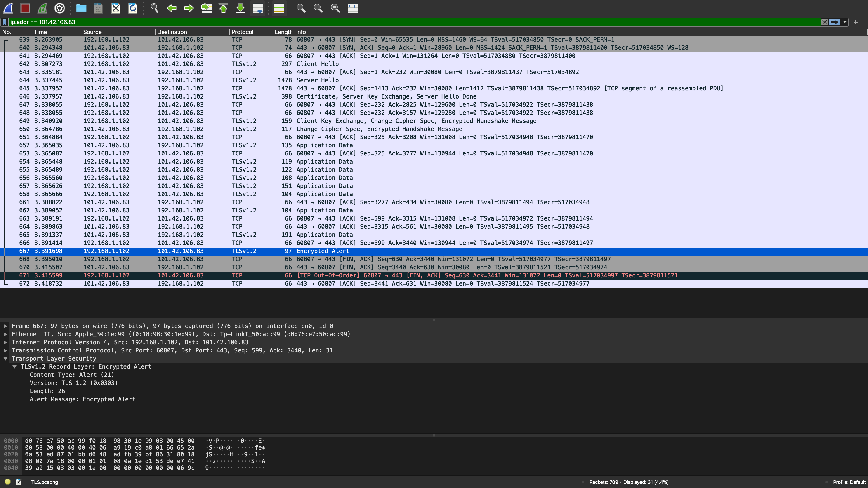This screenshot has height=488, width=868.
Task: Find a packet using the magnifier icon
Action: click(x=154, y=8)
